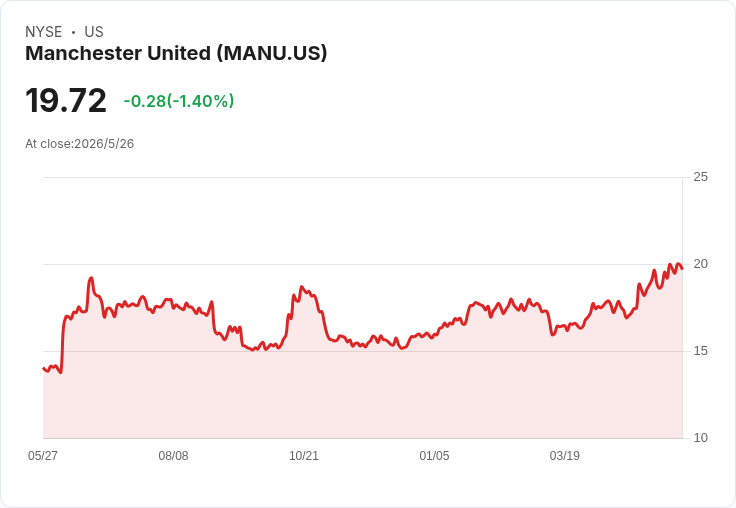The height and width of the screenshot is (508, 736).
Task: Click the US market label
Action: click(x=94, y=32)
